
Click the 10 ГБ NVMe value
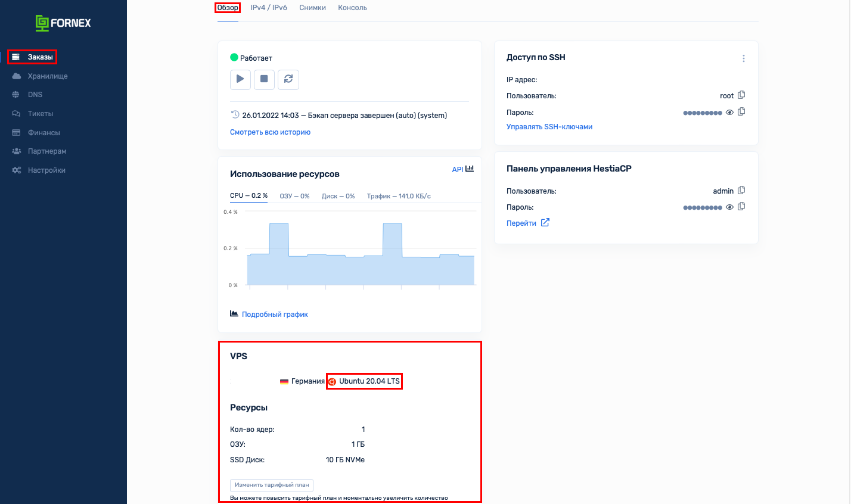[345, 460]
